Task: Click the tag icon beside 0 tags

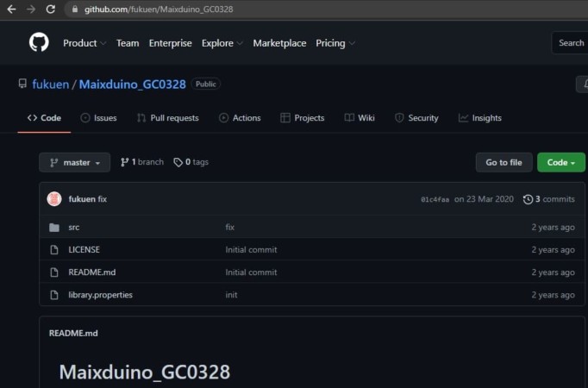Action: click(178, 162)
